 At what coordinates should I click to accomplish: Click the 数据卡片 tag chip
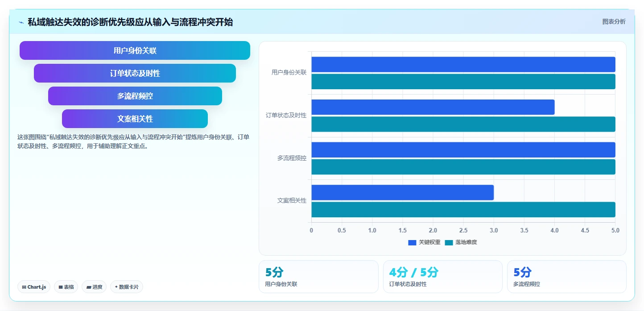click(x=127, y=287)
